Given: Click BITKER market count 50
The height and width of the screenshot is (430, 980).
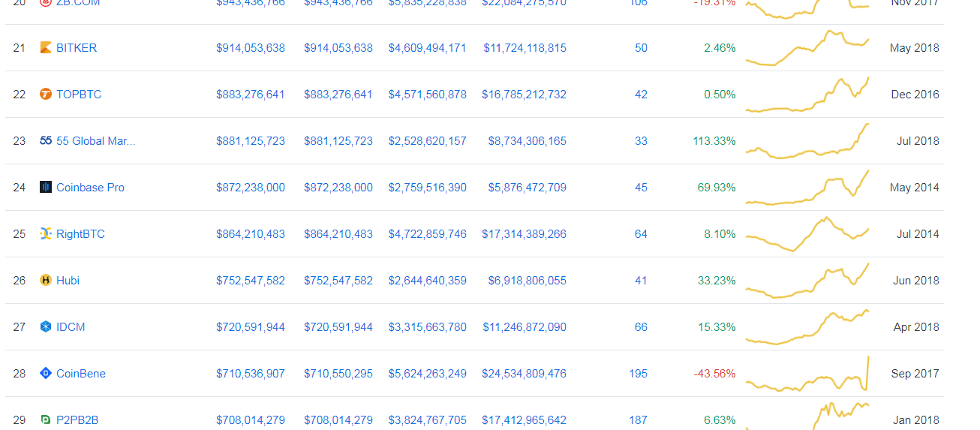Looking at the screenshot, I should [641, 48].
